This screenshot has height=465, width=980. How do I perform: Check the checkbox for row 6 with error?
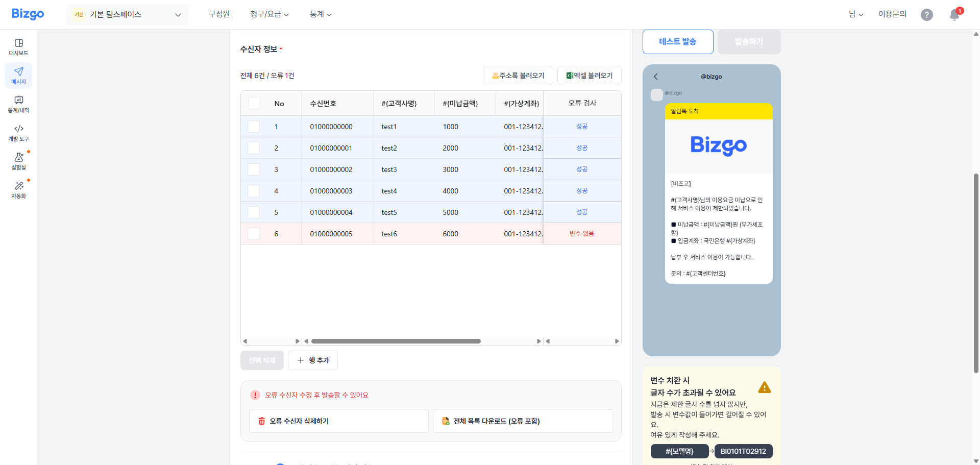253,233
